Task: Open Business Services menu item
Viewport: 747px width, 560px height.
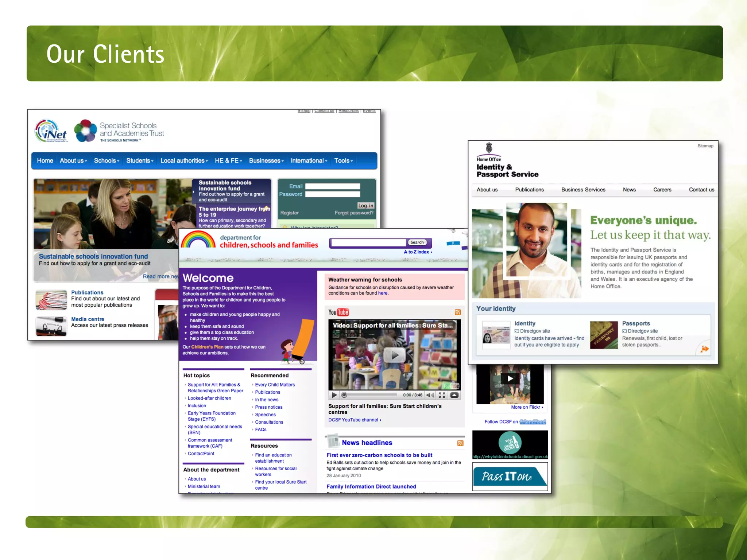Action: [x=583, y=190]
